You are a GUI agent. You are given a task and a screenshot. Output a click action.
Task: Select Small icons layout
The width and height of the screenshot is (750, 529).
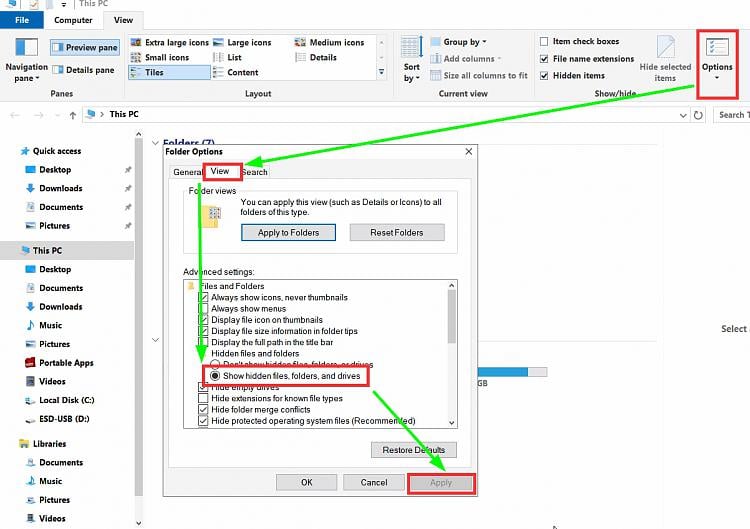pos(160,57)
